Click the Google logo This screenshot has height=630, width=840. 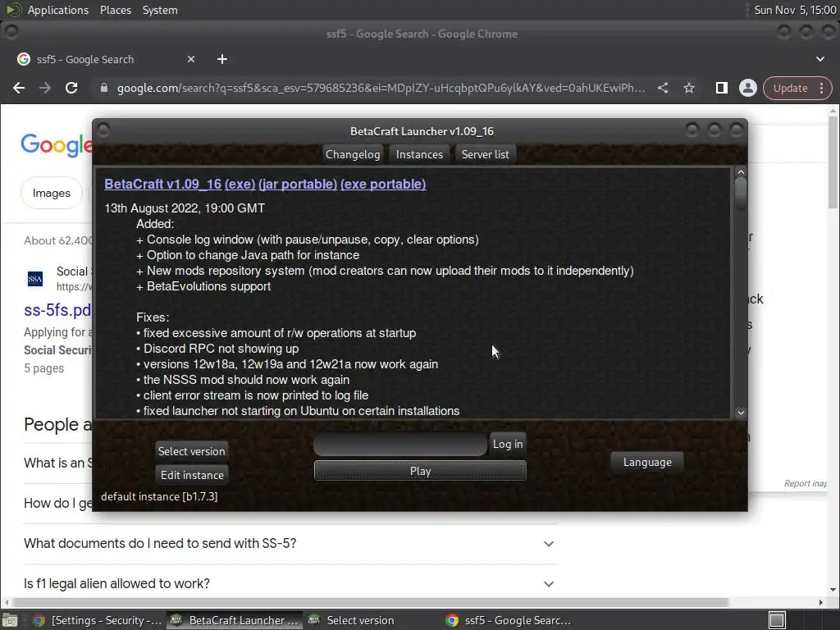57,144
